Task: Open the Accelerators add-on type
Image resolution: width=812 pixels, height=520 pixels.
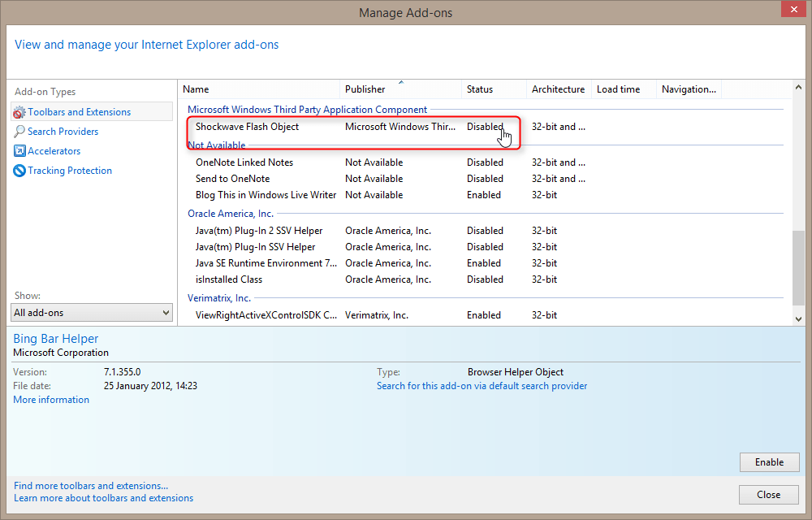Action: [54, 150]
